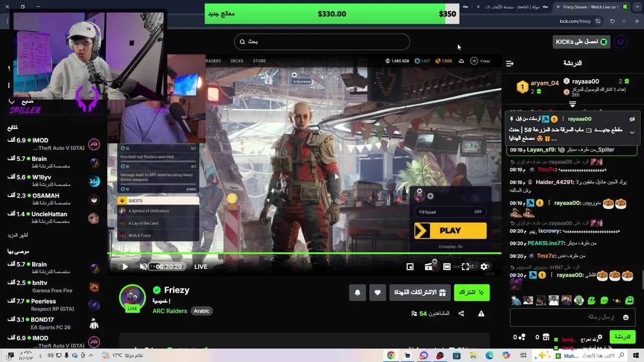Jump to LIVE in the player

(201, 267)
